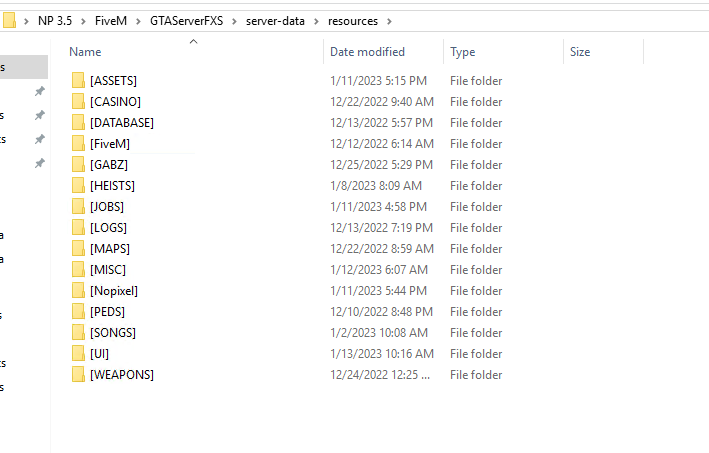The width and height of the screenshot is (709, 453).
Task: Go to GTAServerFXS breadcrumb
Action: pos(186,21)
